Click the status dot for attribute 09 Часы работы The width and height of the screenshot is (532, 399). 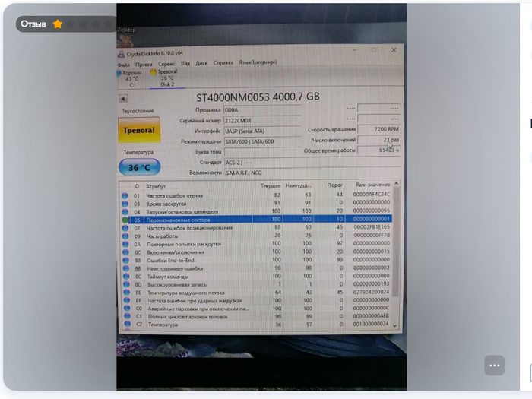[125, 236]
